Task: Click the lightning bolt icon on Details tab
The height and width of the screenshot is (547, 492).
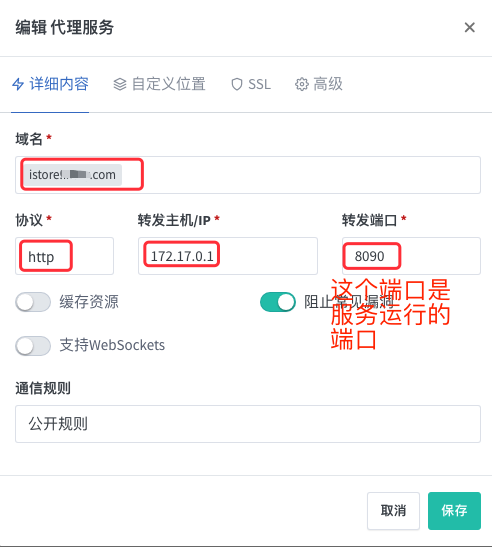Action: [x=18, y=84]
